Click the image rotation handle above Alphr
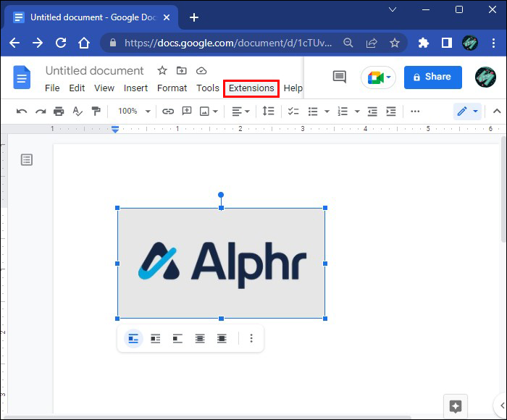This screenshot has width=507, height=420. [x=221, y=195]
